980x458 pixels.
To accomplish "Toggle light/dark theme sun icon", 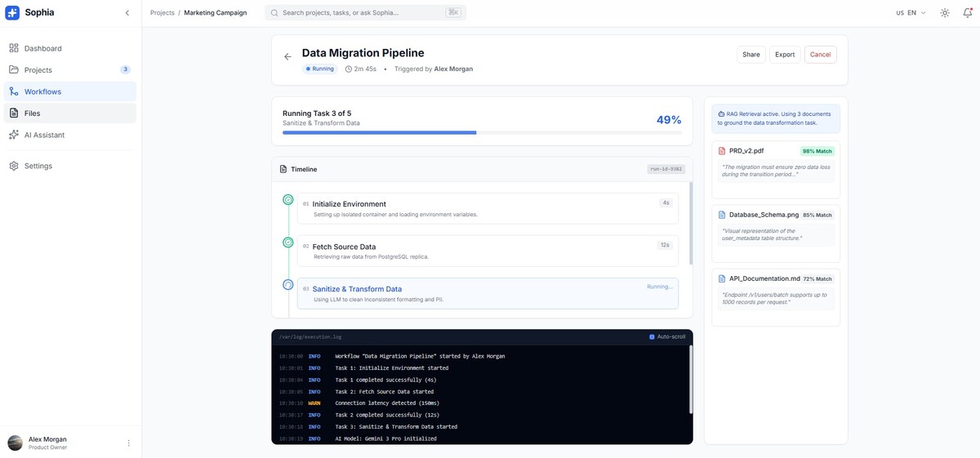I will click(945, 13).
